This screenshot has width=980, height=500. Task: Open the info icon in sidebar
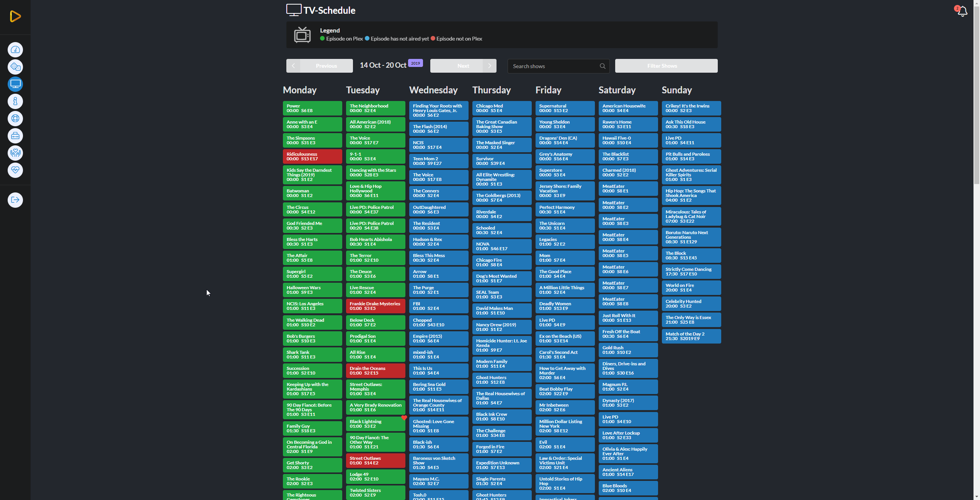point(15,101)
